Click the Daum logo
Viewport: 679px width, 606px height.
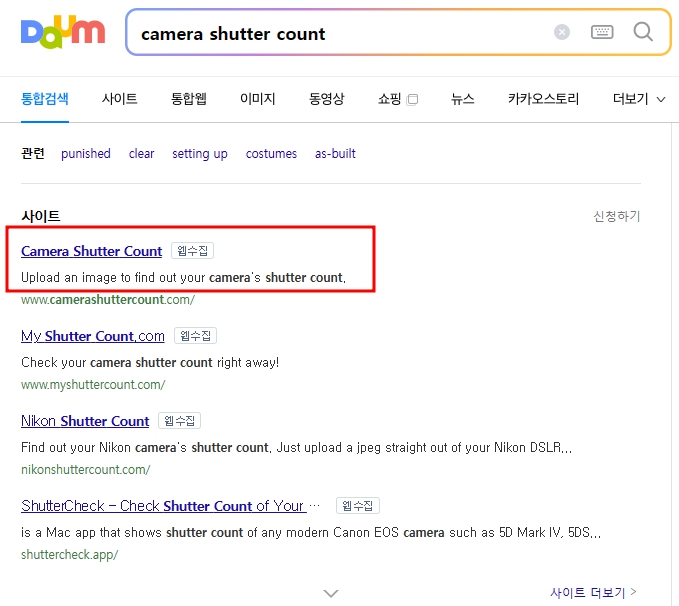coord(63,32)
